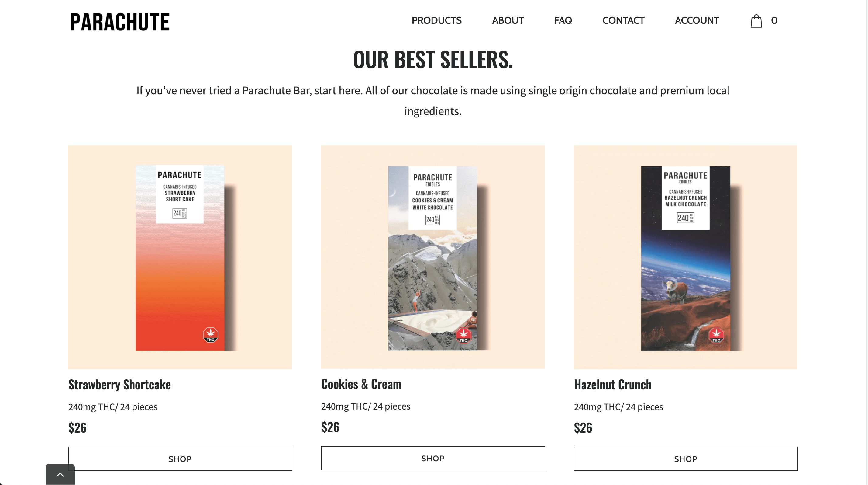Click the Cookies & Cream title link
This screenshot has height=485, width=868.
click(361, 384)
